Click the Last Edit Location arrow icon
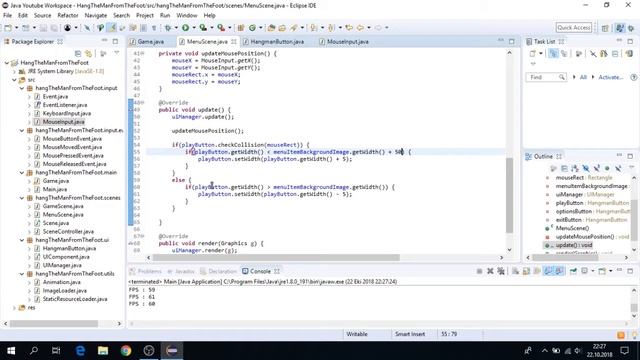The image size is (640, 360). coord(349,28)
